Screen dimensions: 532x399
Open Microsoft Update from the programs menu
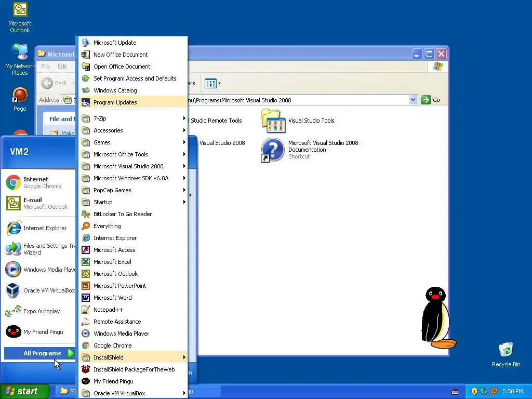point(133,43)
